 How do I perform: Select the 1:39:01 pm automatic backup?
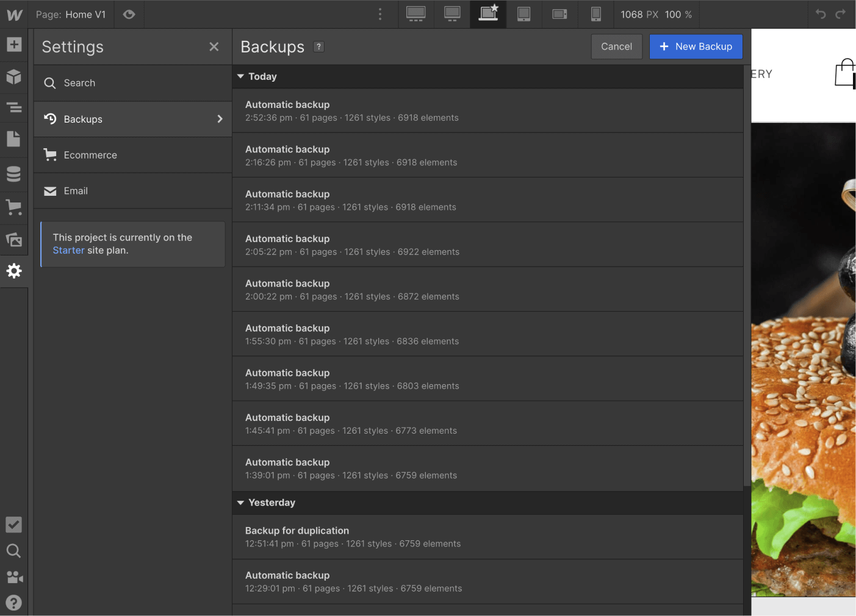pos(487,468)
